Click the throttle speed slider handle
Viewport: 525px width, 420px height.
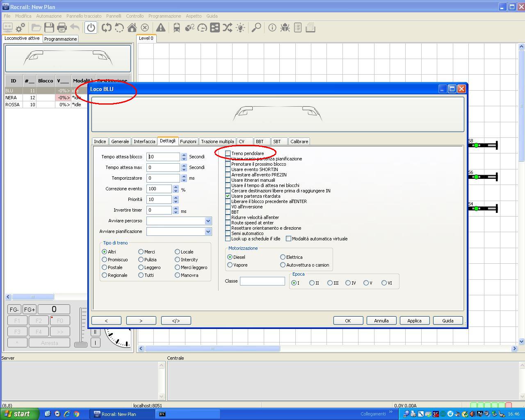81,345
